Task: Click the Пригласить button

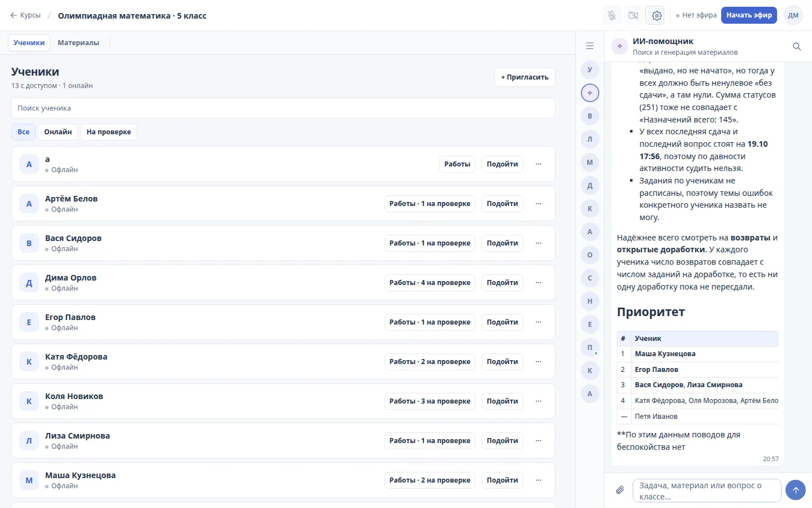Action: click(525, 77)
